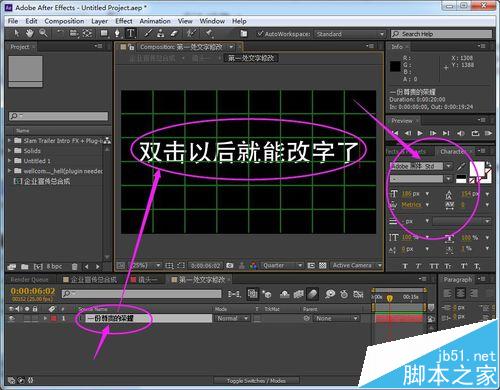Open the Effect menu
This screenshot has width=500, height=390.
(124, 21)
